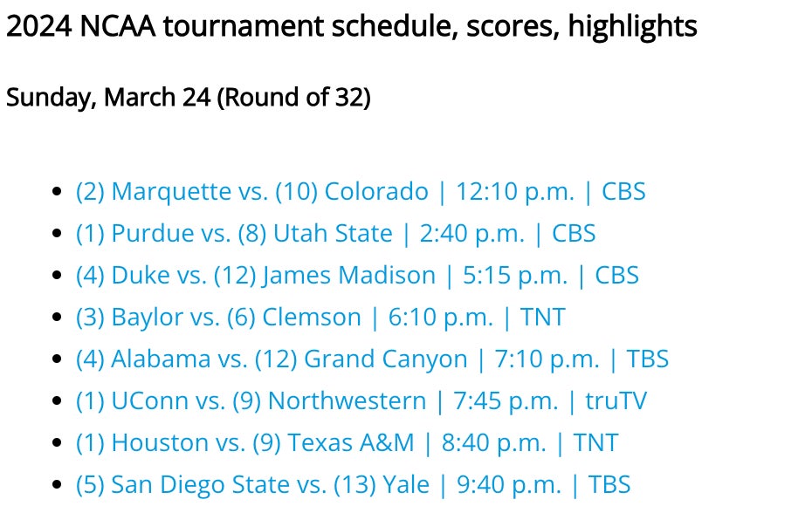Click the truTV network label

pyautogui.click(x=616, y=401)
